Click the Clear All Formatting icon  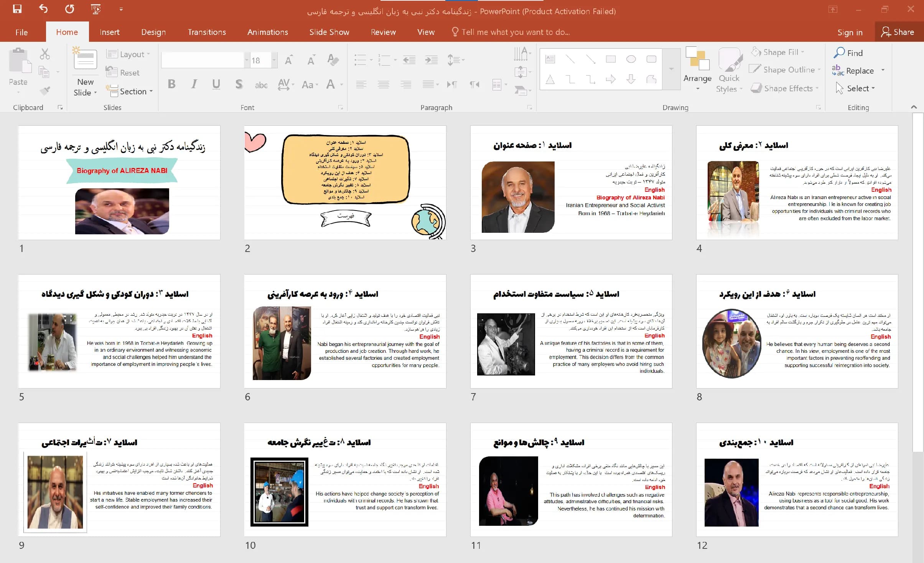pos(333,60)
